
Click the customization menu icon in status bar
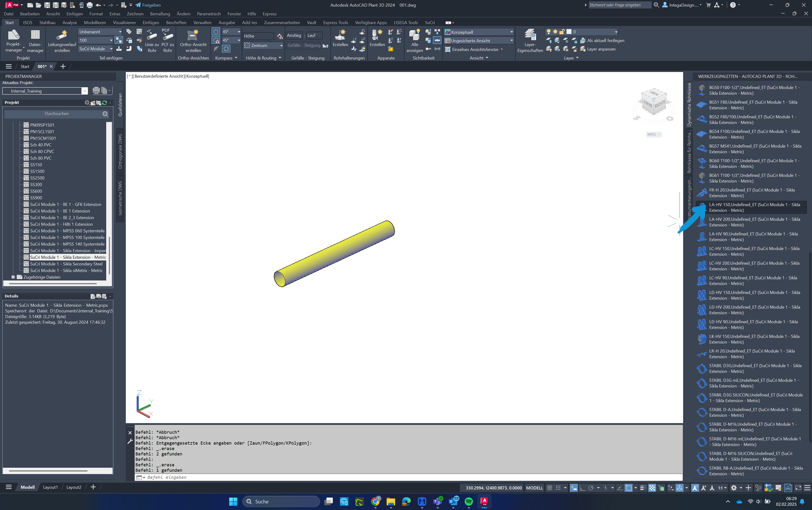(807, 488)
